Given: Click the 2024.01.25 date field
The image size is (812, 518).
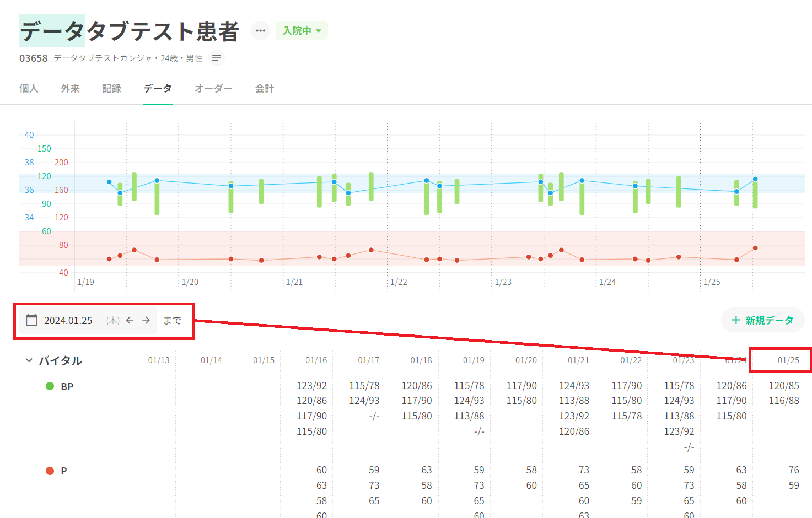Looking at the screenshot, I should tap(68, 321).
